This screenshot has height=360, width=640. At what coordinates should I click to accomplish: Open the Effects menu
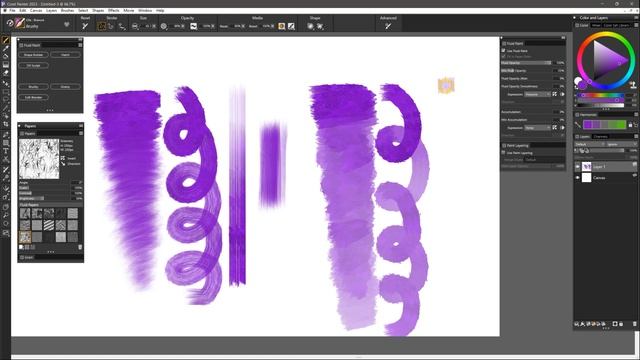113,10
